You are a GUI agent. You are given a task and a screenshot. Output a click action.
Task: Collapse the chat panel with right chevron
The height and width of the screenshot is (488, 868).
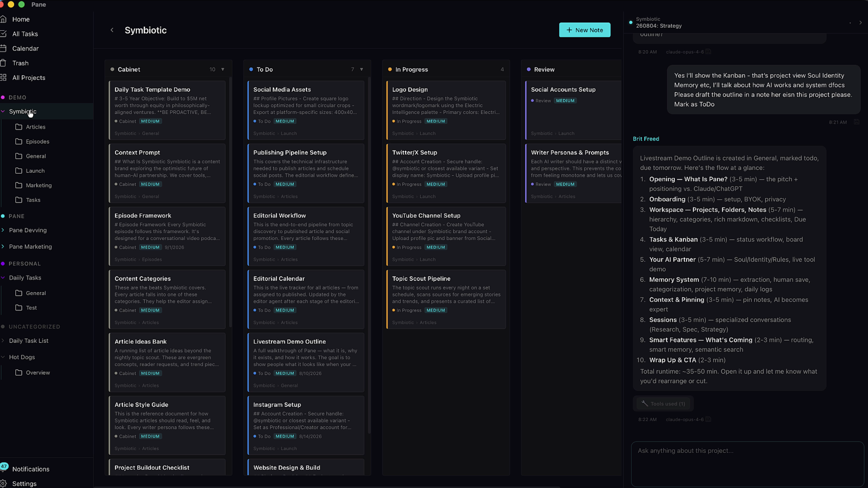(x=860, y=23)
